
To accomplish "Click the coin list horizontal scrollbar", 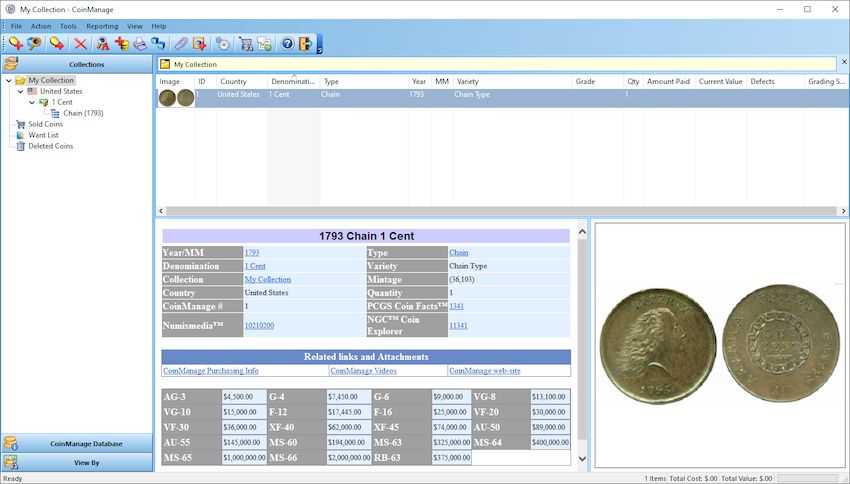I will pyautogui.click(x=501, y=211).
